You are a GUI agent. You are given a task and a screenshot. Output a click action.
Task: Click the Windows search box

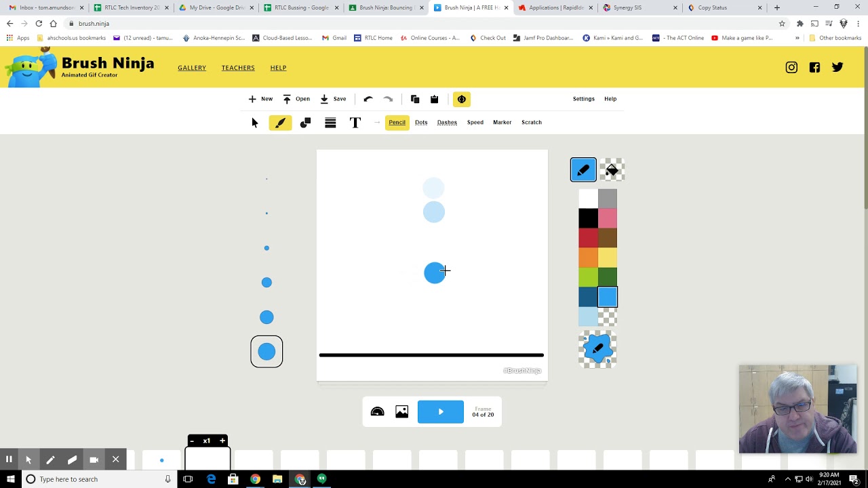[98, 479]
